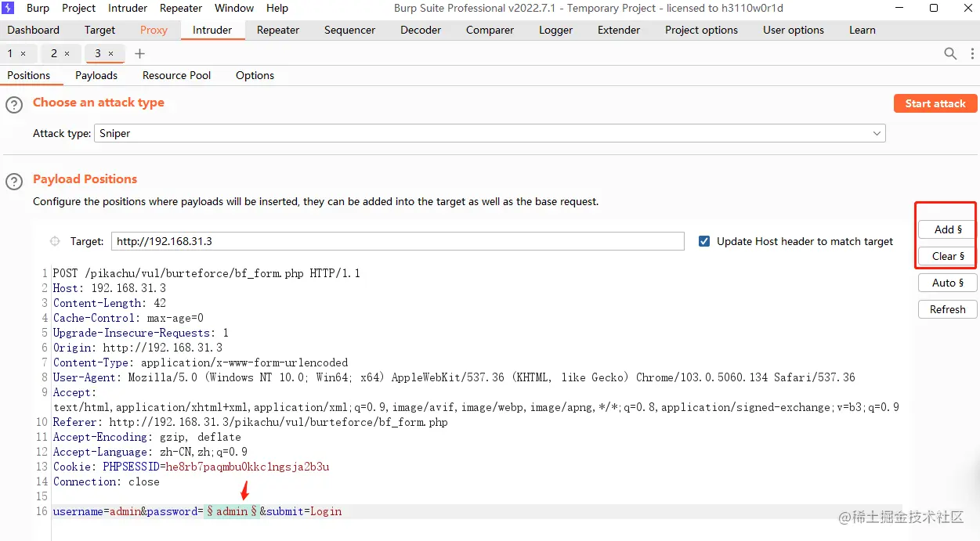Click the help icon beside Payload Positions
This screenshot has height=541, width=980.
[14, 182]
